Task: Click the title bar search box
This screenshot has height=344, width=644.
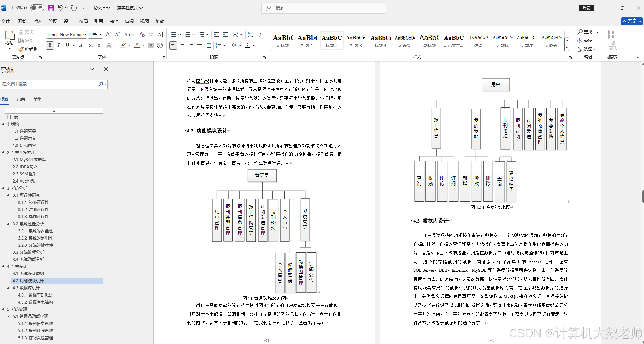Action: click(323, 8)
